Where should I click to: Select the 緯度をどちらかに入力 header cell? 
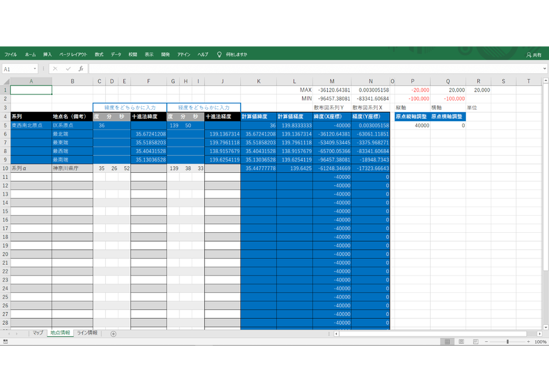[130, 108]
